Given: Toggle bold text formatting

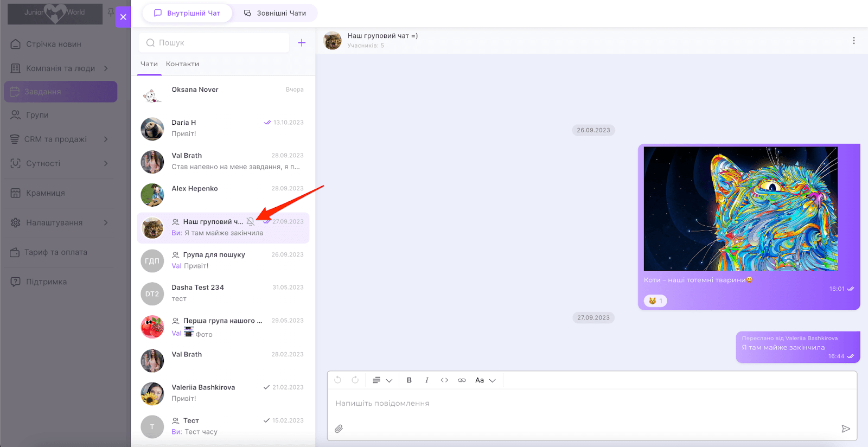Looking at the screenshot, I should [409, 380].
